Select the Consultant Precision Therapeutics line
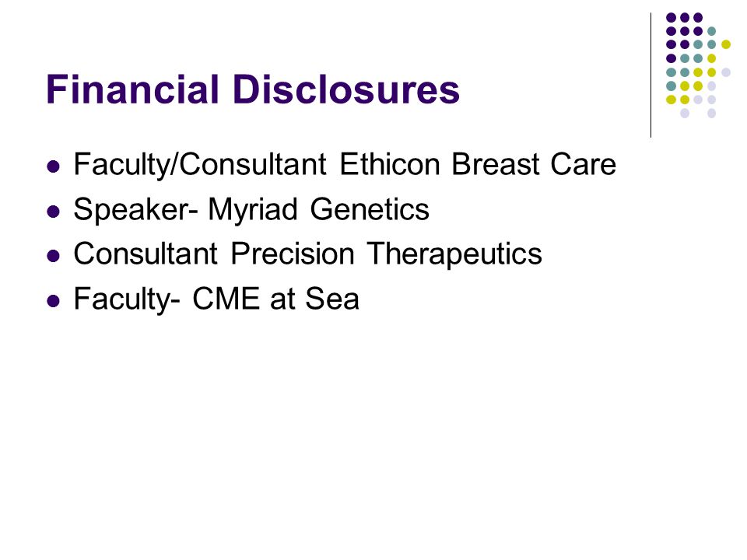This screenshot has height=560, width=747. 308,254
